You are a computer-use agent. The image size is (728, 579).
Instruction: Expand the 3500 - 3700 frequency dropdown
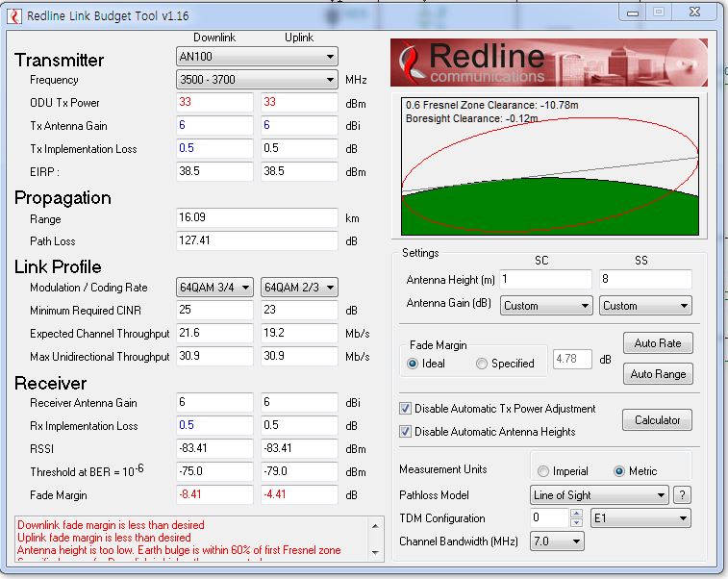pos(257,80)
